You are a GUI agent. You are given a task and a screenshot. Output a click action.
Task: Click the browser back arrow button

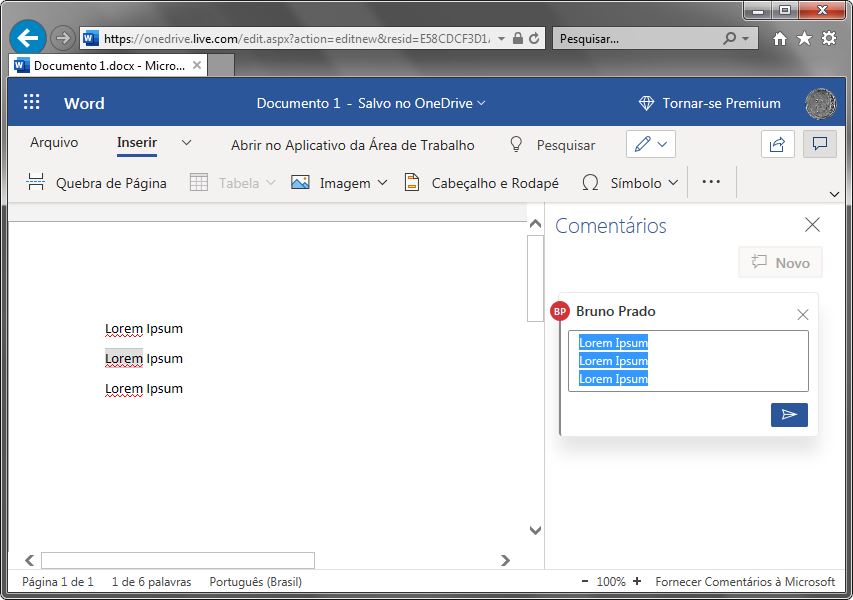pos(27,38)
